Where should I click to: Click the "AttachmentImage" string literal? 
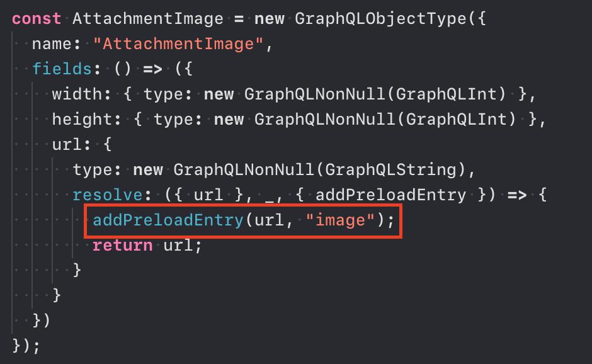click(x=178, y=44)
